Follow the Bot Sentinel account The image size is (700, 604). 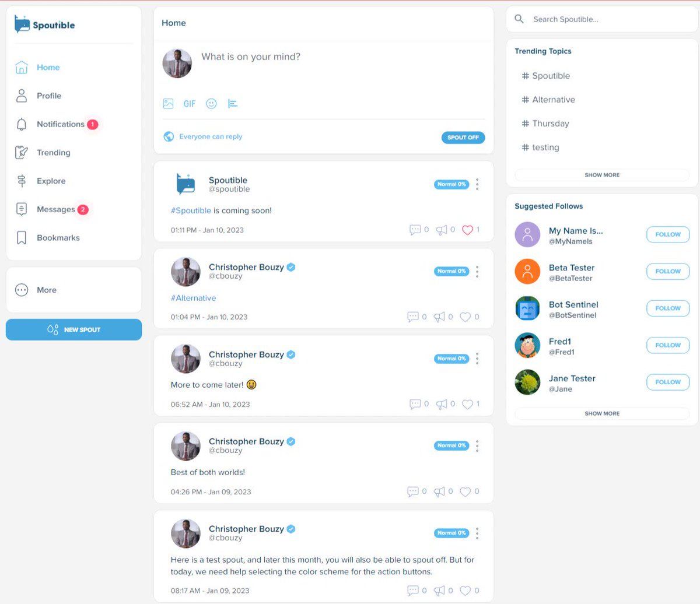pyautogui.click(x=668, y=308)
